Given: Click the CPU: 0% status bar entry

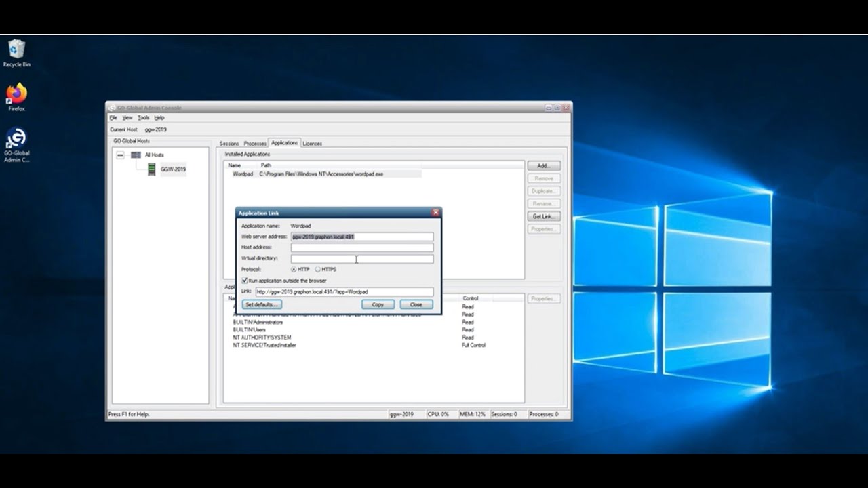Looking at the screenshot, I should coord(438,414).
